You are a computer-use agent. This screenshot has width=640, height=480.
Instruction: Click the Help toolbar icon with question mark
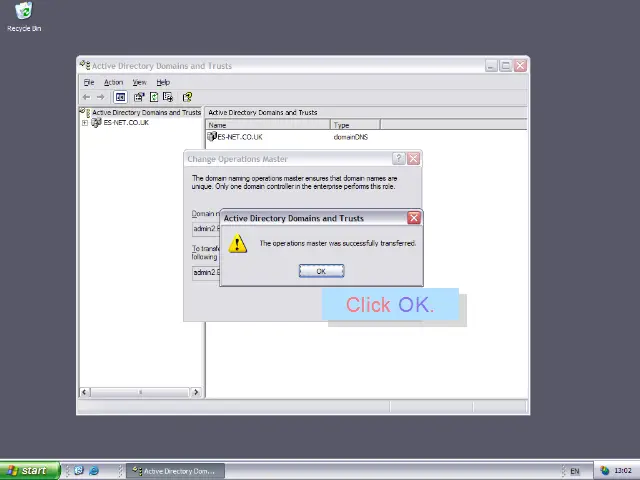[x=187, y=97]
